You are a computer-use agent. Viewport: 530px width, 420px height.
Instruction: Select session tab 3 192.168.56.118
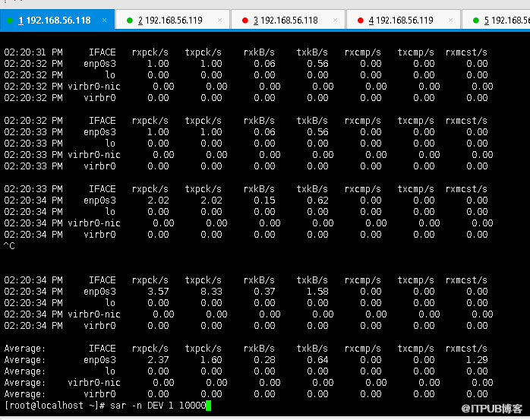(x=285, y=21)
